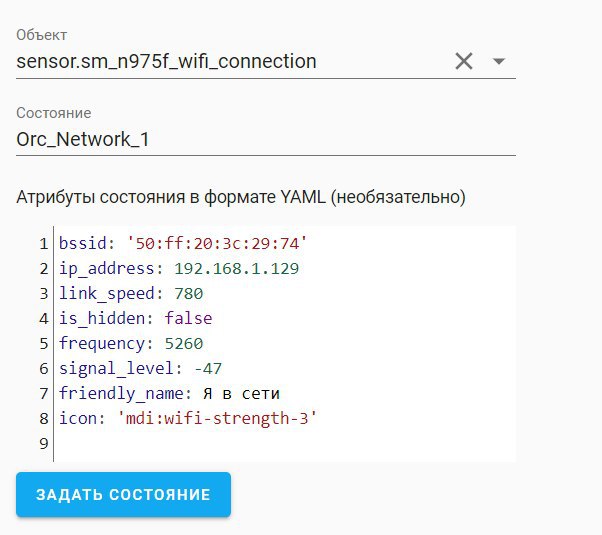Click line number 8 in editor gutter

pos(44,419)
